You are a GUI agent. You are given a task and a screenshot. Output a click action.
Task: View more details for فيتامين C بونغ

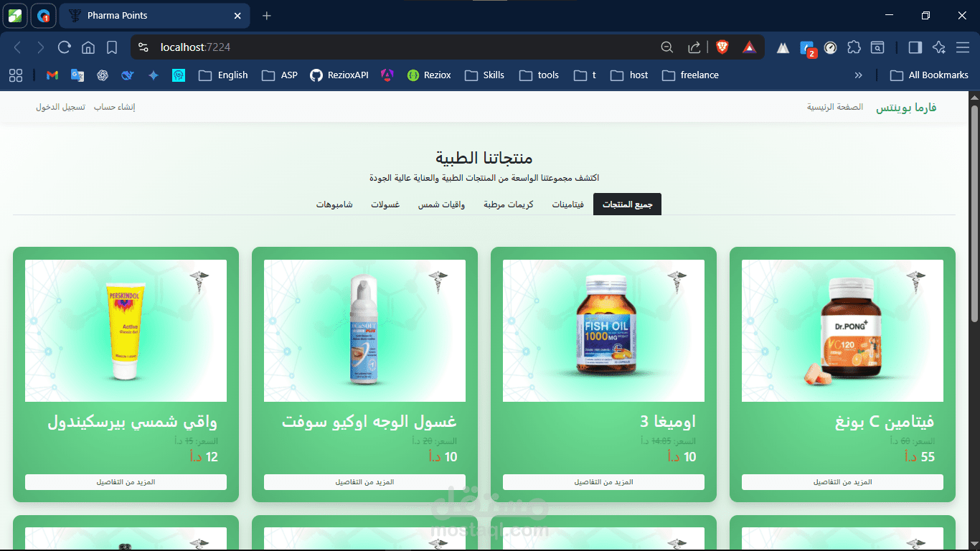(842, 482)
